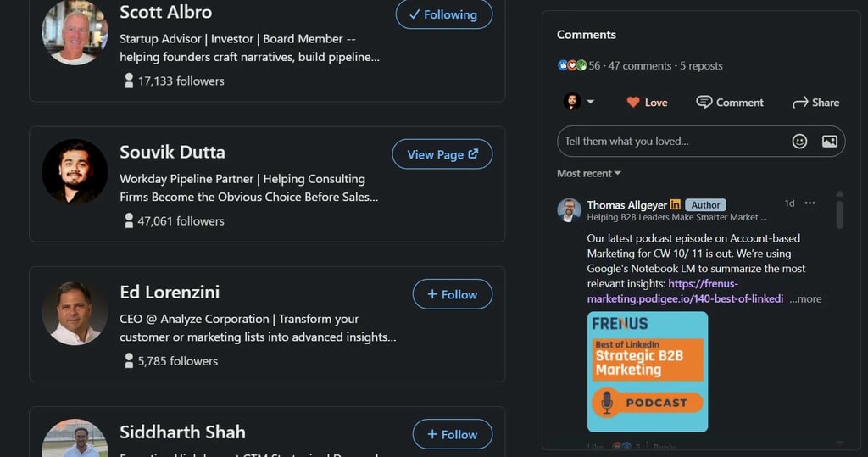Click the add photo icon in comment box
868x457 pixels.
[830, 142]
